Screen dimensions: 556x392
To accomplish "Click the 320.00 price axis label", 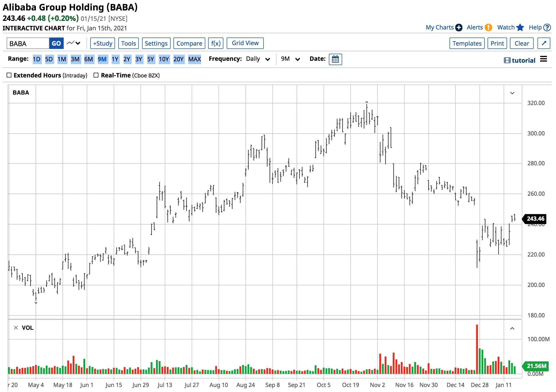I will pos(536,103).
